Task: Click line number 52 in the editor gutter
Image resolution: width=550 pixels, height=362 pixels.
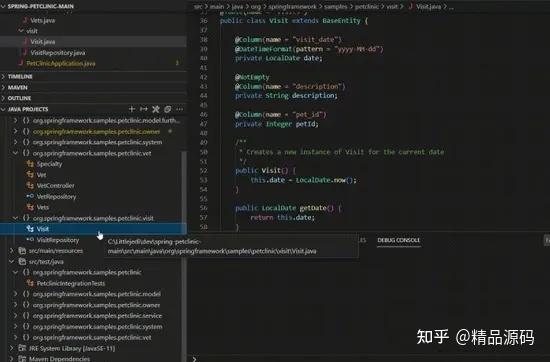Action: point(204,171)
